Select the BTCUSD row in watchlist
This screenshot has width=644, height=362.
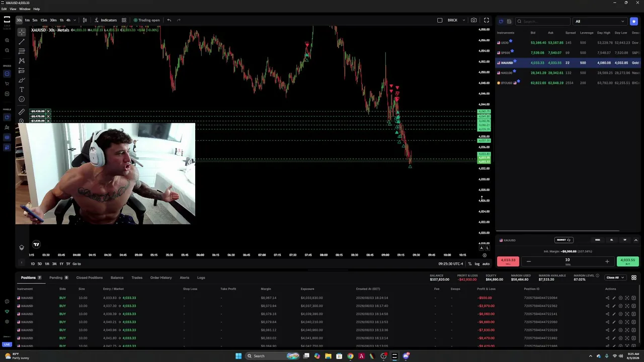tap(569, 83)
